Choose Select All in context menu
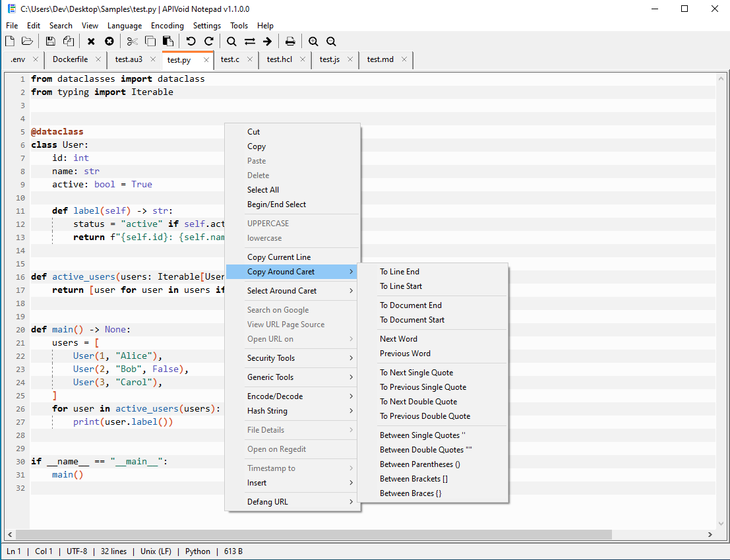This screenshot has height=560, width=730. 292,189
